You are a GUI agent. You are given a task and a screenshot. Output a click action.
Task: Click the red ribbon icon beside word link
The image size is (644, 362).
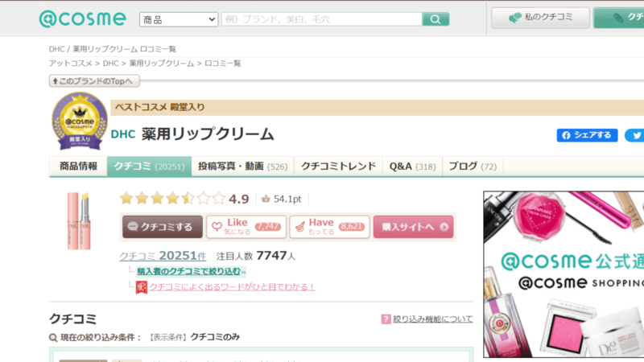coord(142,287)
